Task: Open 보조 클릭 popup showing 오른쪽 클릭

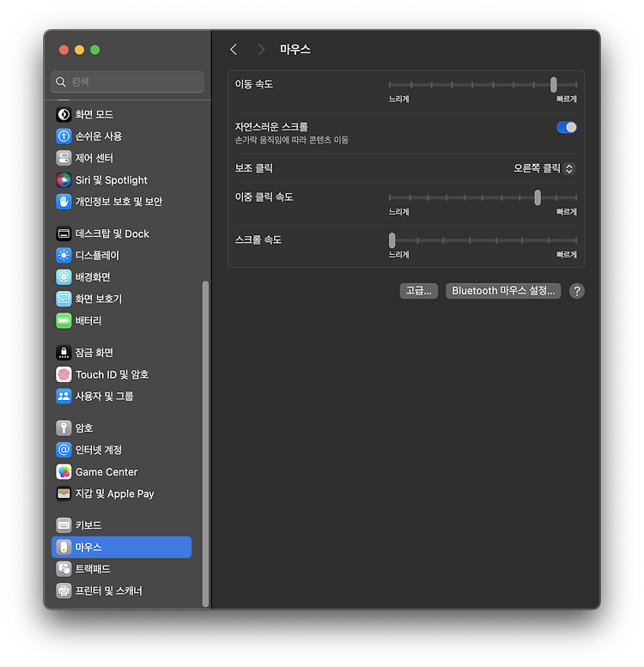Action: [544, 168]
